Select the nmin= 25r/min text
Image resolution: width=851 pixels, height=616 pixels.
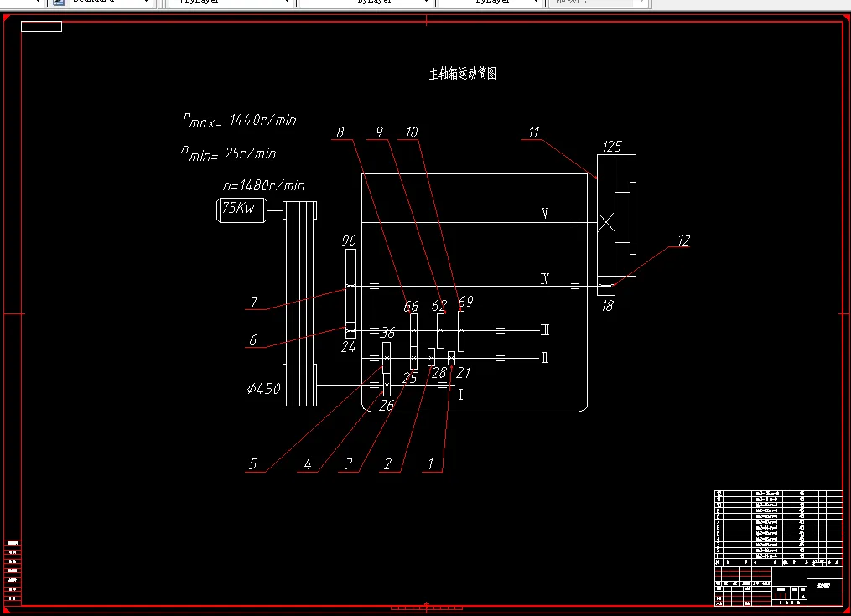click(229, 153)
